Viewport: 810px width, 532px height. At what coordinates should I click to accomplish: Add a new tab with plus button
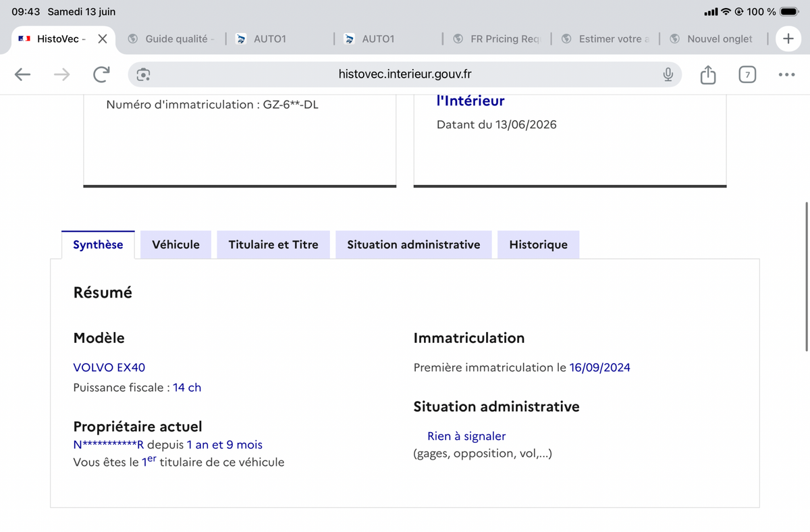[788, 38]
